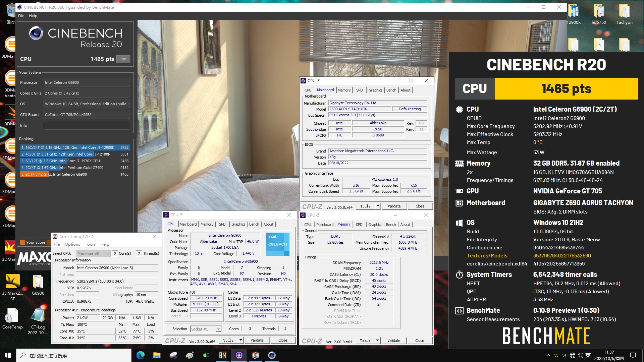Click the yellow 1465 pts BenchMate banner
Viewport: 644px width, 362px height.
coord(566,88)
